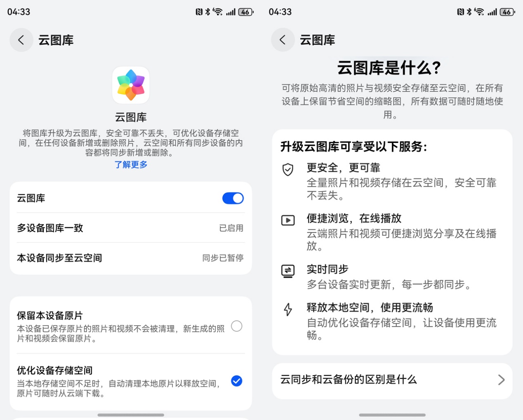Image resolution: width=523 pixels, height=420 pixels.
Task: Tap the left status bar battery icon
Action: (246, 12)
